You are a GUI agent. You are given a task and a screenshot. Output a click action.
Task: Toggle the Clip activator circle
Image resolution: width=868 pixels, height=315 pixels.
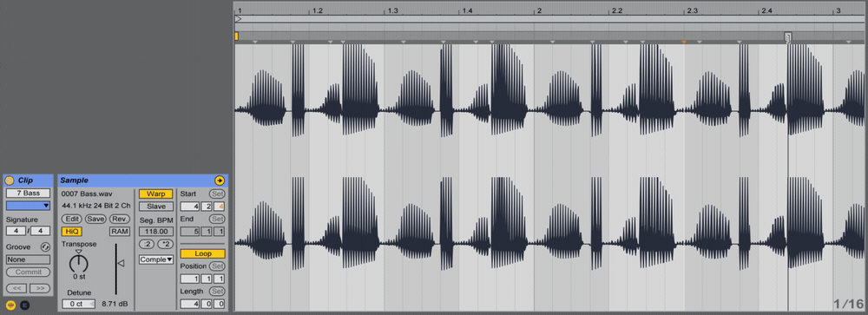click(10, 180)
